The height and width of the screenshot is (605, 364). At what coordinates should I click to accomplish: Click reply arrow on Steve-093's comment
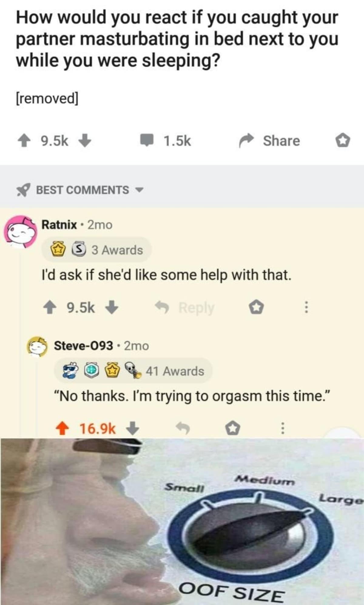click(x=184, y=429)
